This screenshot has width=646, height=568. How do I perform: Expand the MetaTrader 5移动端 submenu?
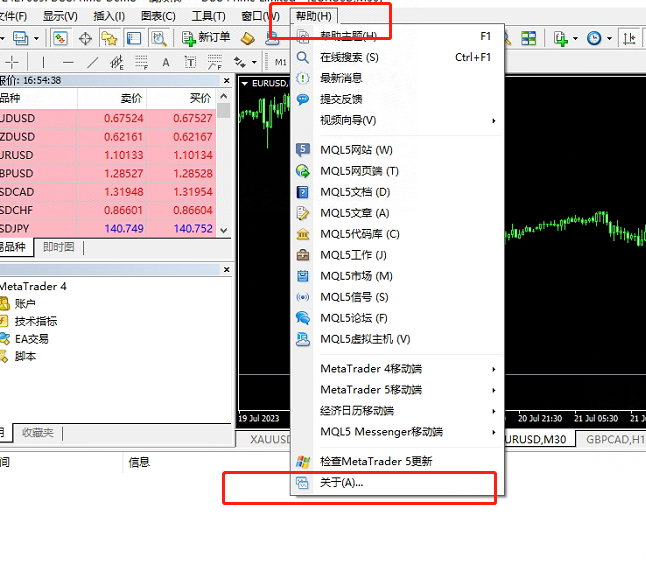[397, 390]
